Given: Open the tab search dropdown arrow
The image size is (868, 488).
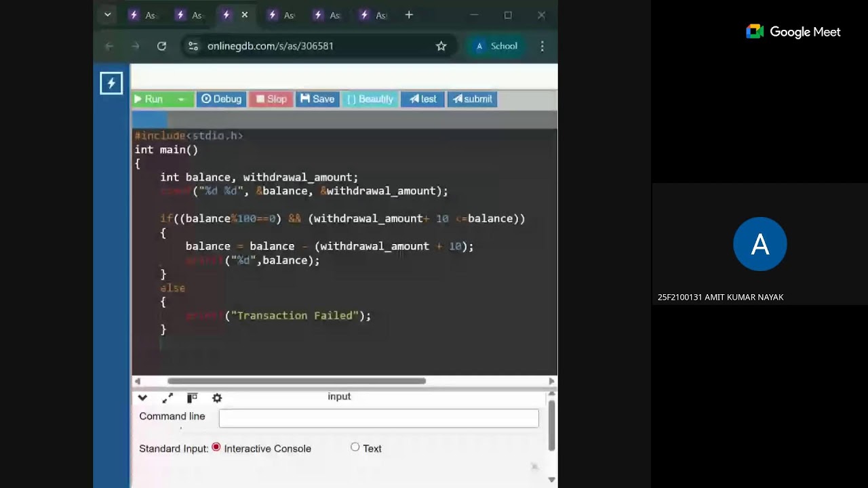Looking at the screenshot, I should pos(107,15).
